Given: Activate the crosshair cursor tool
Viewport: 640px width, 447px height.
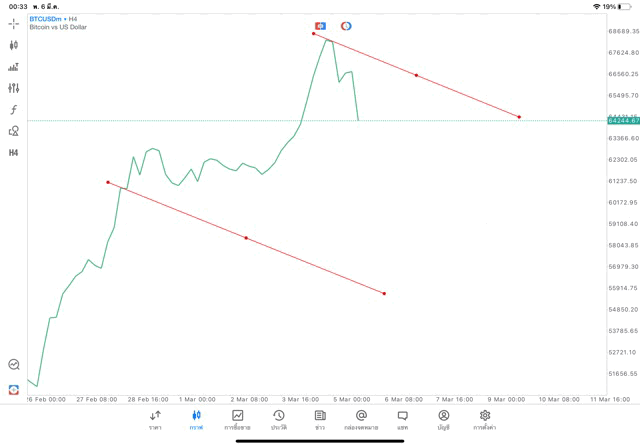Looking at the screenshot, I should (x=13, y=23).
